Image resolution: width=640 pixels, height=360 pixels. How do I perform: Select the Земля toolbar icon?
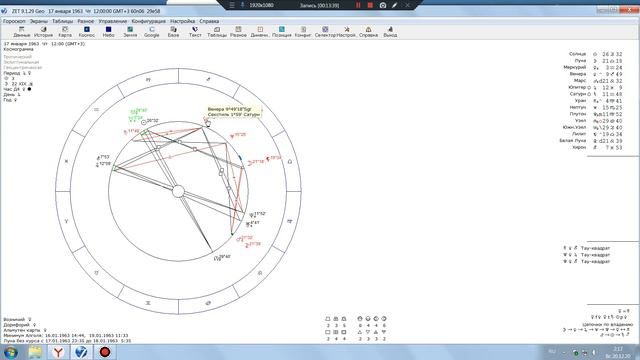click(x=130, y=32)
